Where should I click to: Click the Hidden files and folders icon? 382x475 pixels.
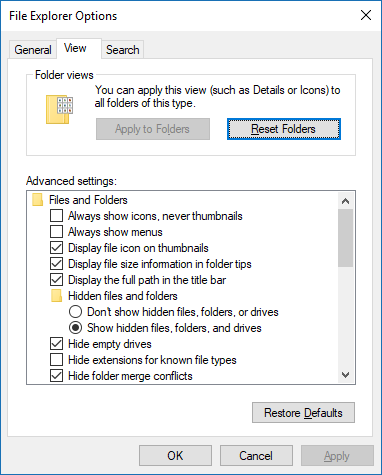coord(56,296)
